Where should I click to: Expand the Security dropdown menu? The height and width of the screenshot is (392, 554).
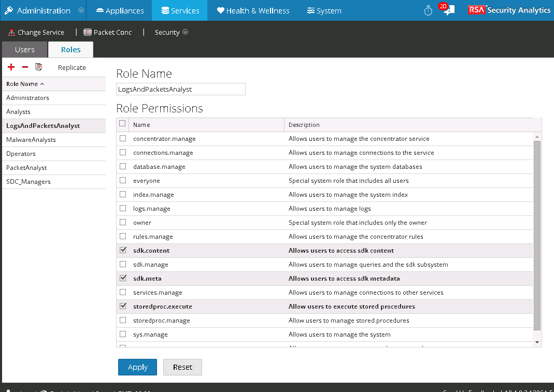(x=172, y=32)
